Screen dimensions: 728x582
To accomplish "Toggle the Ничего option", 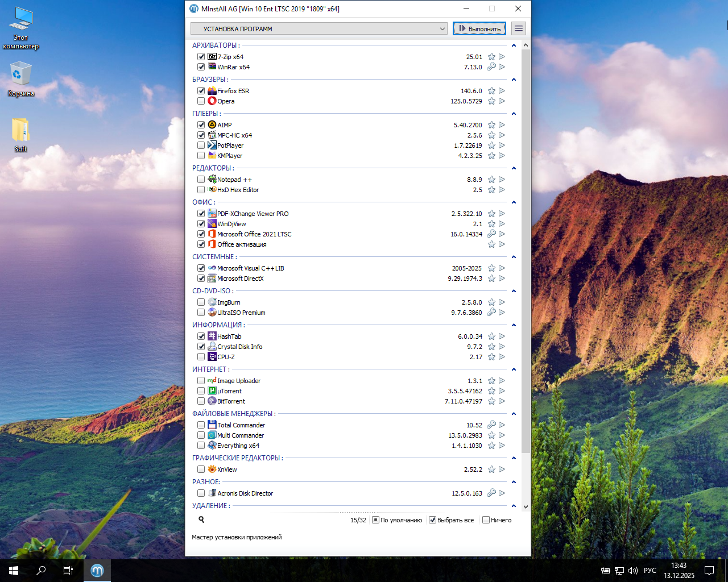I will 486,520.
